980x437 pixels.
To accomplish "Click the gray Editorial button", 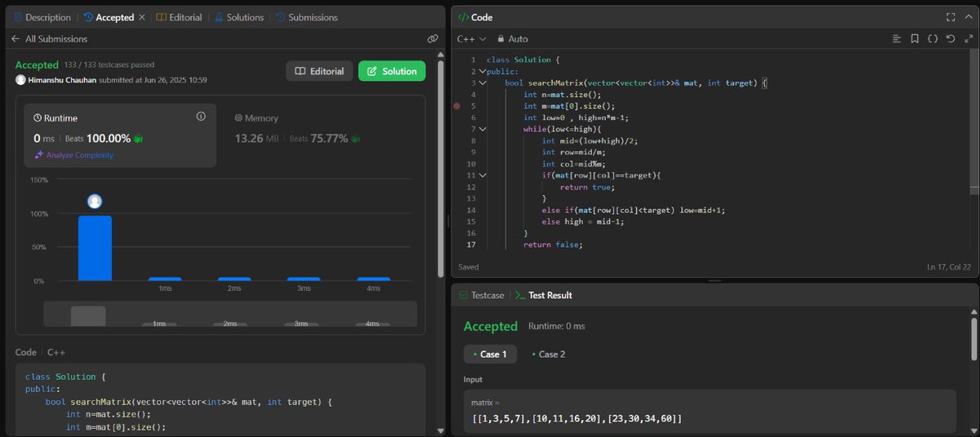I will 319,71.
